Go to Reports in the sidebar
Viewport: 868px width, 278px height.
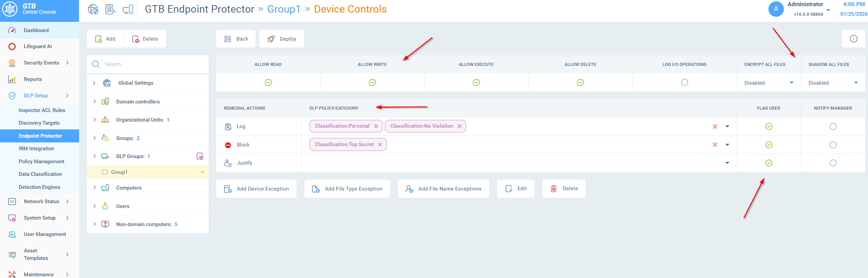pyautogui.click(x=39, y=79)
